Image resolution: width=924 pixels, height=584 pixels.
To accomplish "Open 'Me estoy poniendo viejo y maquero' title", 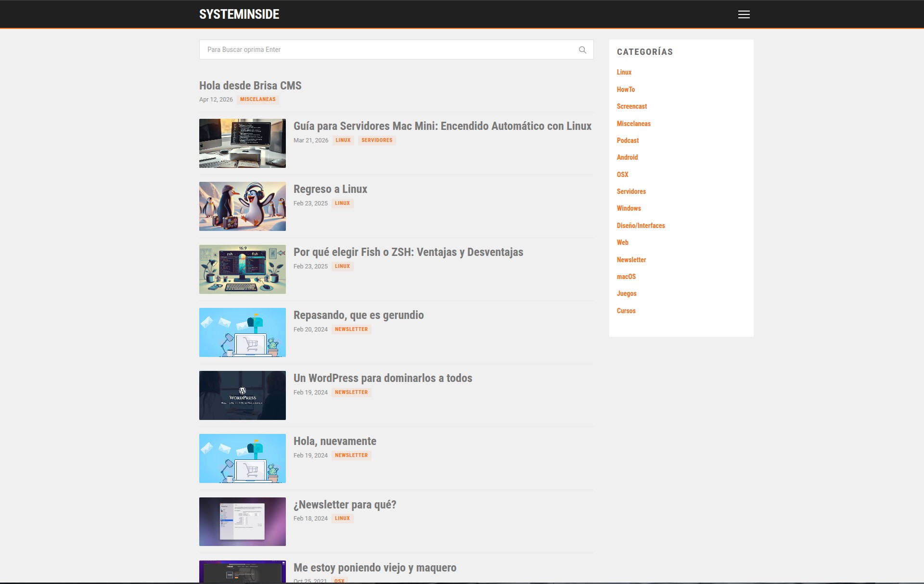I will (x=375, y=568).
